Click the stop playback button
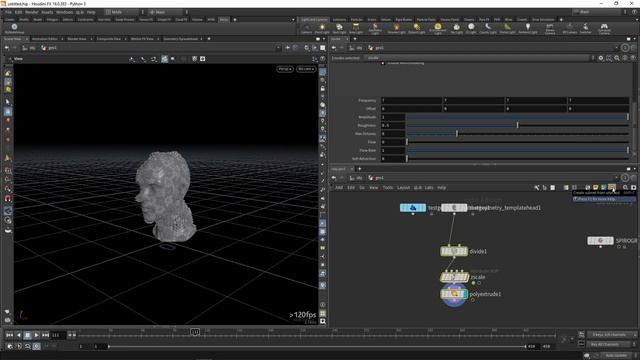The image size is (640, 360). pyautogui.click(x=27, y=335)
